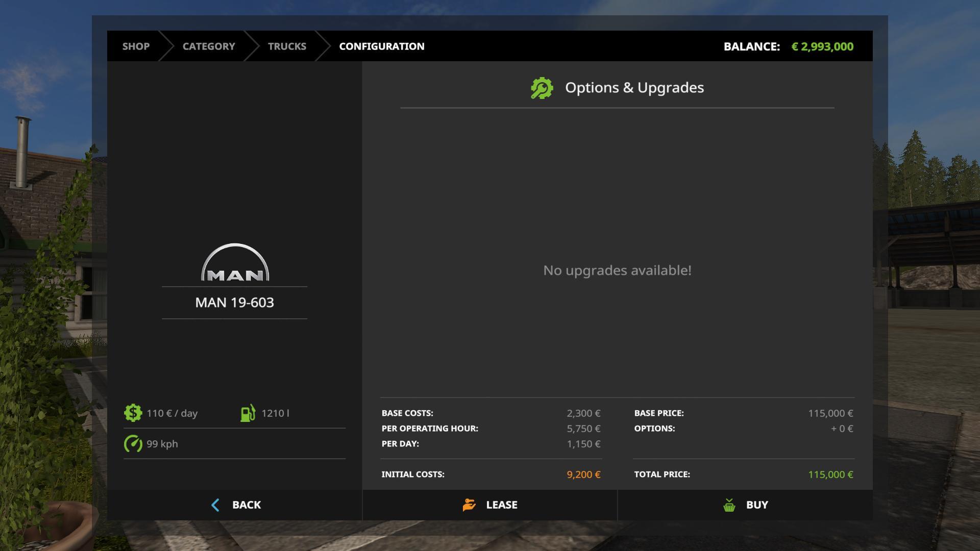The width and height of the screenshot is (980, 551).
Task: Click the MAN 19-603 vehicle name
Action: [234, 303]
